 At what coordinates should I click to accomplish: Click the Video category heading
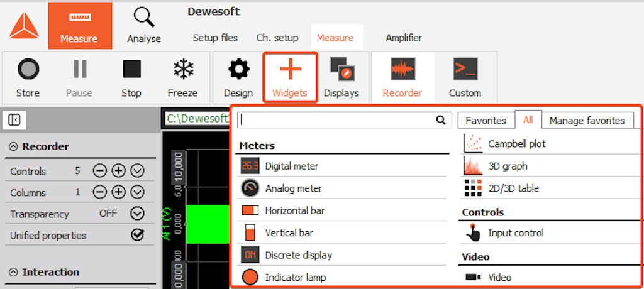click(x=475, y=257)
